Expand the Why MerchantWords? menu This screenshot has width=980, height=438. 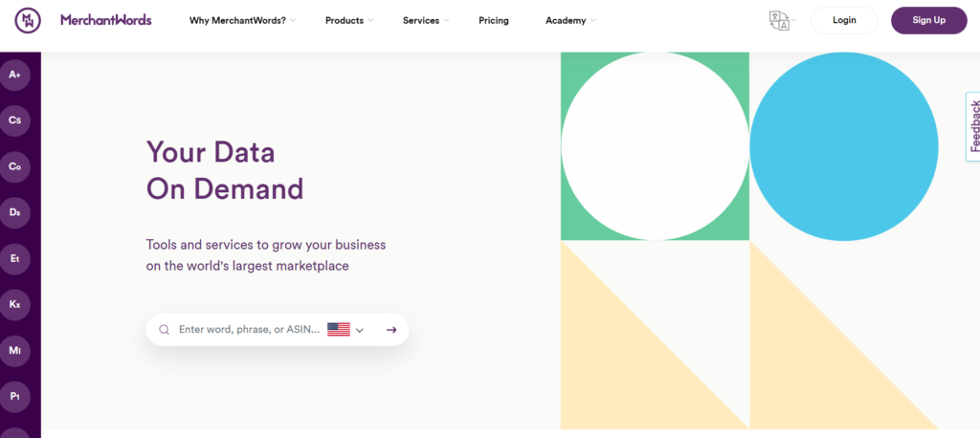pos(242,21)
